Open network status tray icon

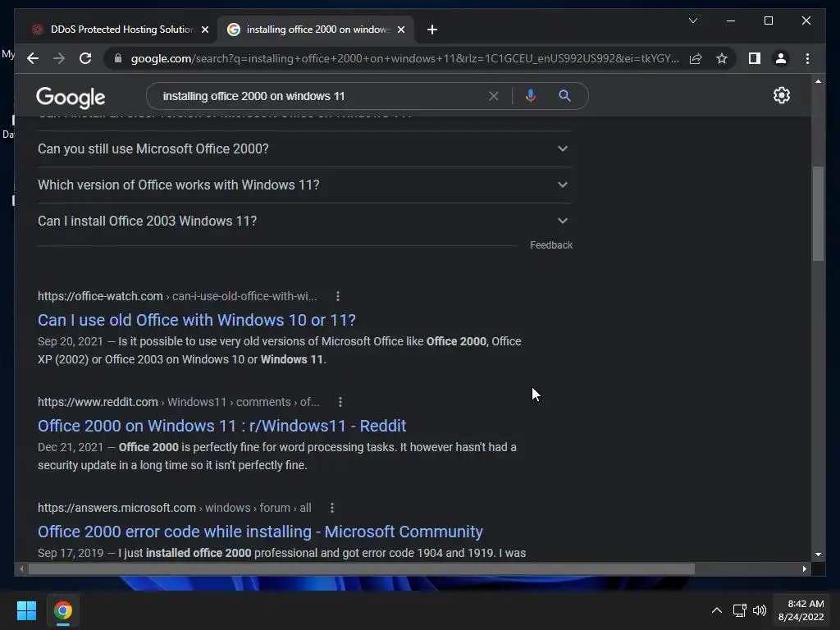(x=739, y=610)
